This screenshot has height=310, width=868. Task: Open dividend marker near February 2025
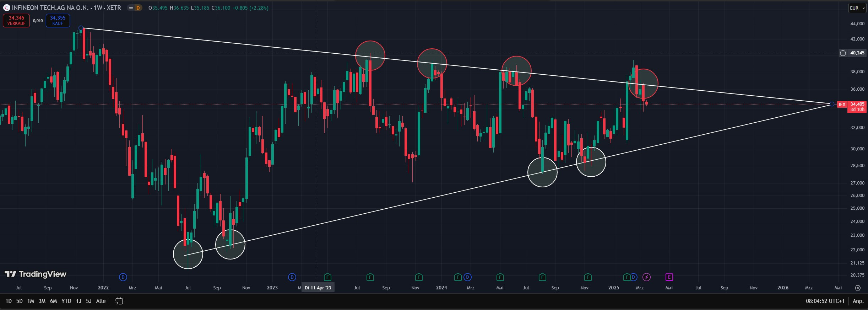(634, 277)
